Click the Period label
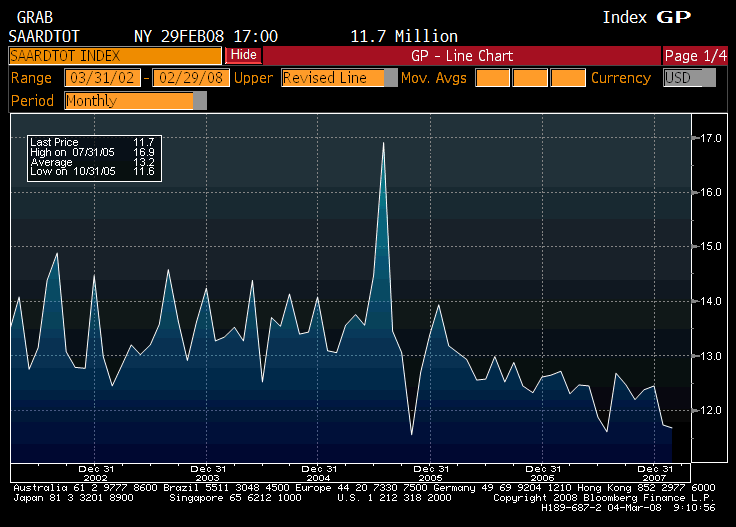 32,101
